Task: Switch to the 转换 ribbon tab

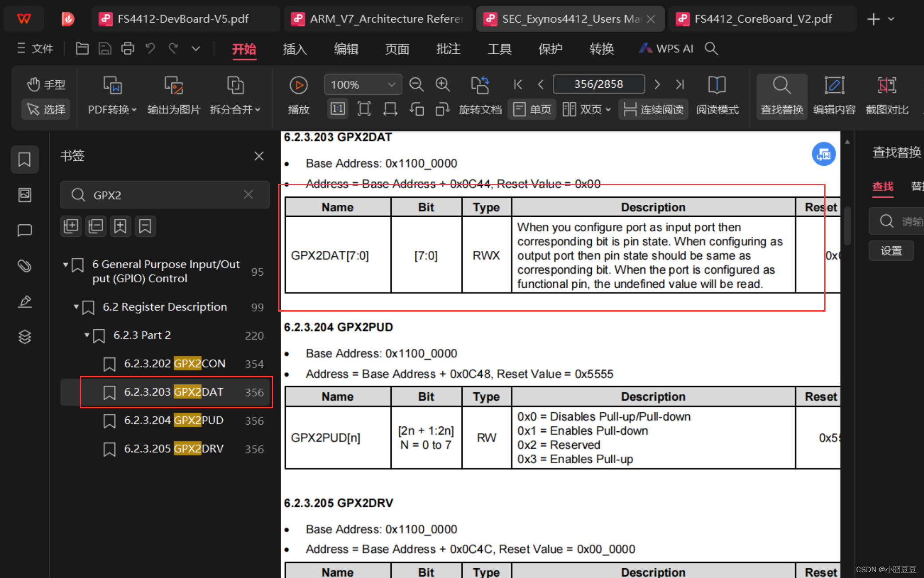Action: [x=602, y=49]
